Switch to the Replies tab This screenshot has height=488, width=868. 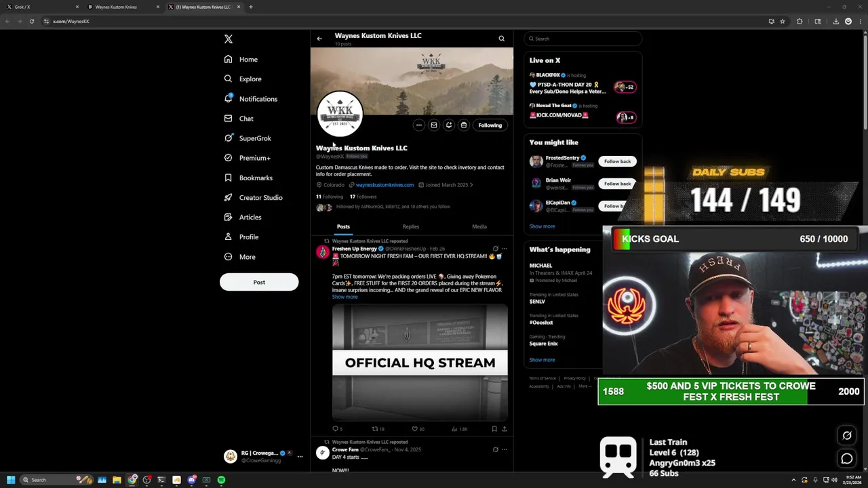point(411,227)
